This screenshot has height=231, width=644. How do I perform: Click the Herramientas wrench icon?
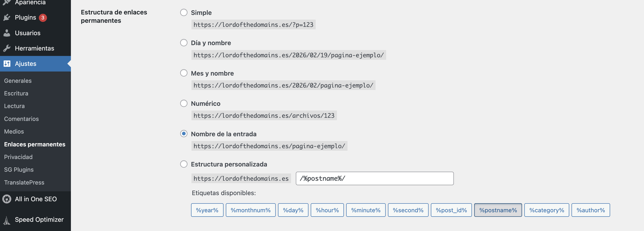7,48
